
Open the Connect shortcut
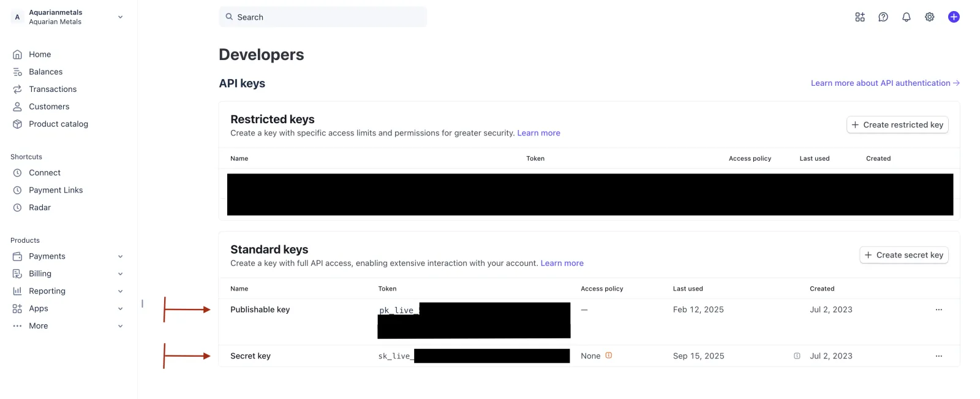coord(44,173)
